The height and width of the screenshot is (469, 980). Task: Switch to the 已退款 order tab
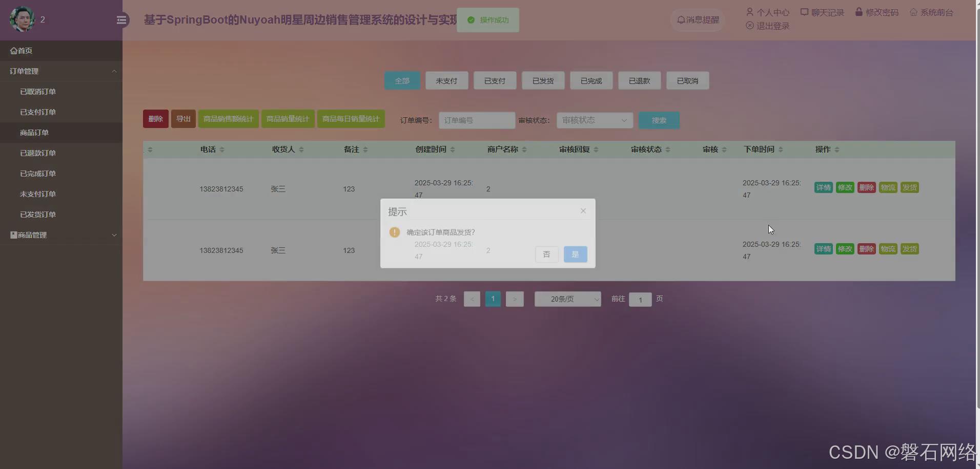(639, 80)
